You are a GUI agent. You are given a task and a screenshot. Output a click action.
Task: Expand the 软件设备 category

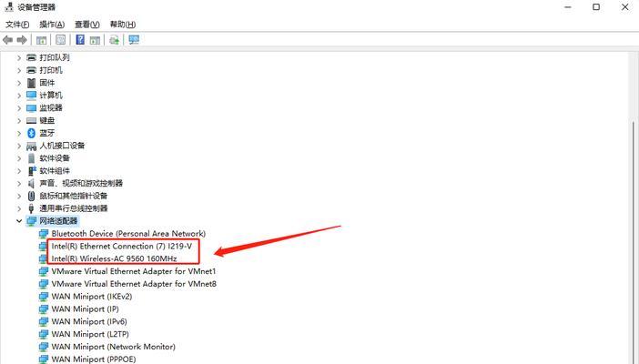tap(19, 158)
